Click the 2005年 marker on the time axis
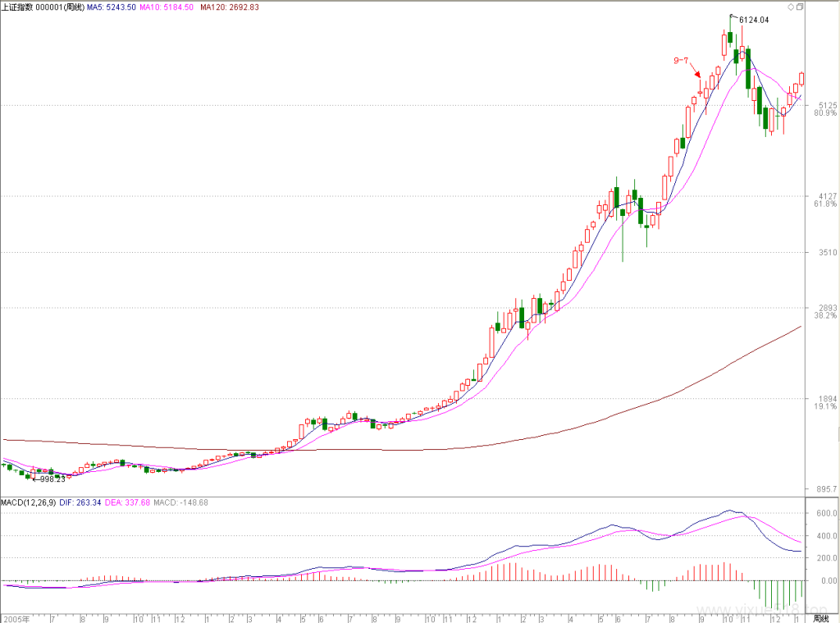This screenshot has width=840, height=623. [x=16, y=619]
